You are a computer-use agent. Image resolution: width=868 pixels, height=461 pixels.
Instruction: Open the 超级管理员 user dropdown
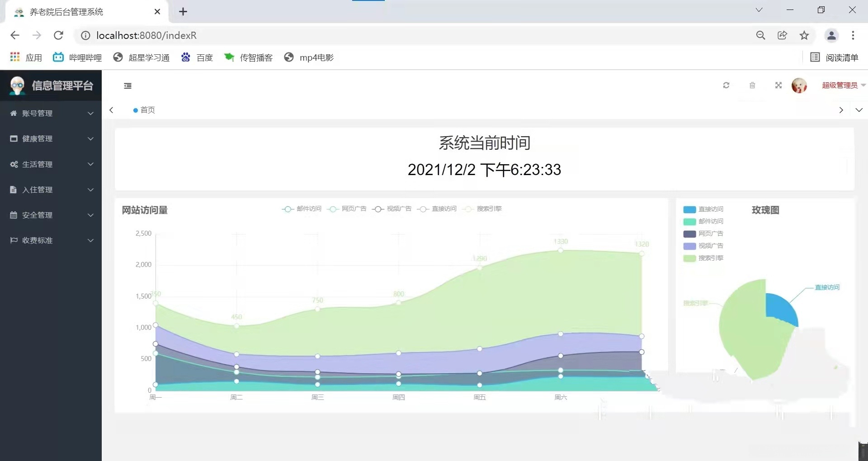point(844,85)
